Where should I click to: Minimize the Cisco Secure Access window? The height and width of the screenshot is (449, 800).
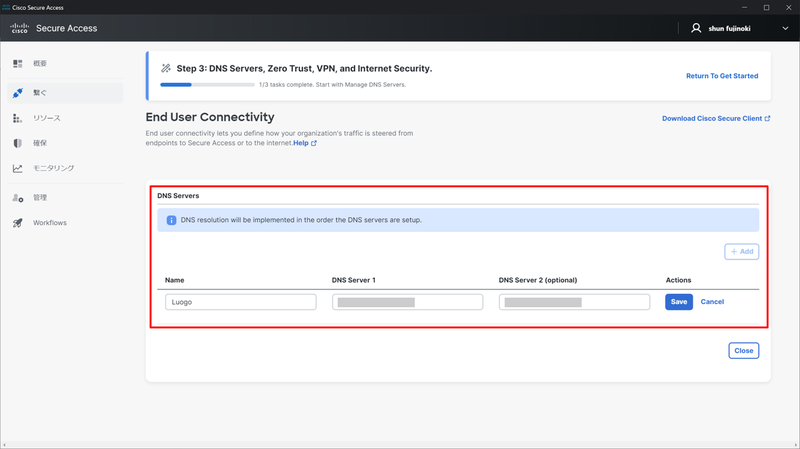[x=744, y=7]
